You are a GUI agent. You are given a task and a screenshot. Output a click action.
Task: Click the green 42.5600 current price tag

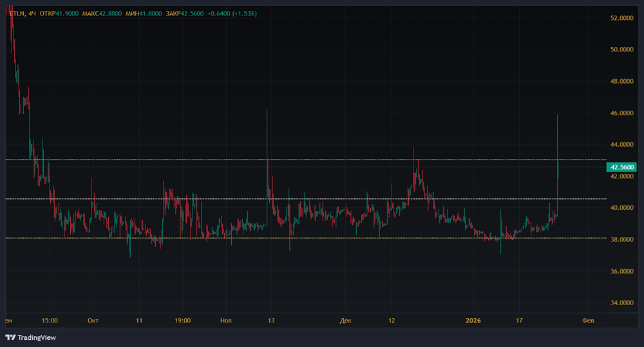pyautogui.click(x=621, y=167)
